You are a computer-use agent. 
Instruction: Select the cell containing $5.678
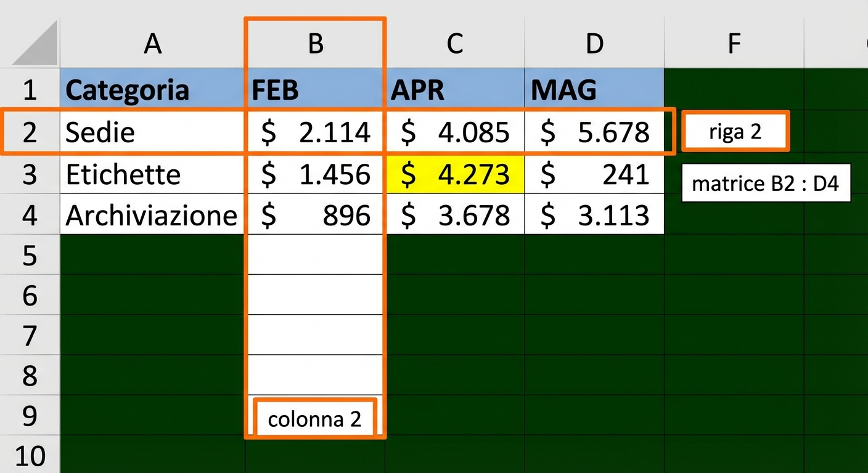[x=594, y=131]
